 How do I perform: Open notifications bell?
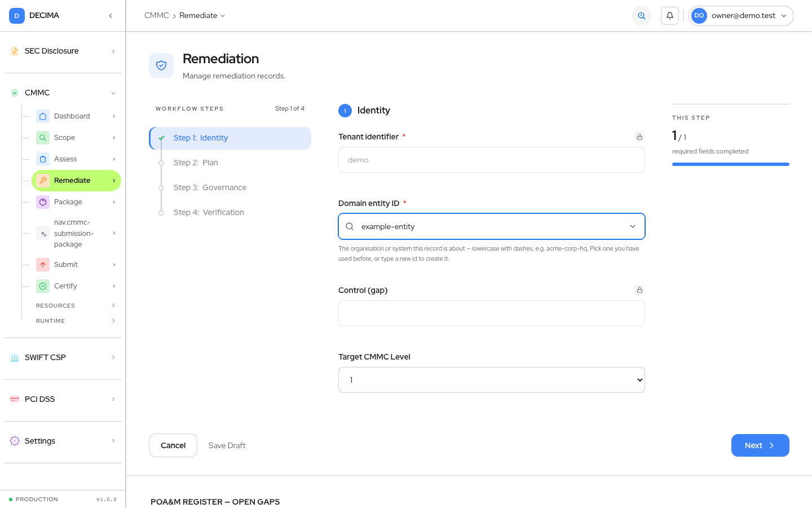(670, 16)
